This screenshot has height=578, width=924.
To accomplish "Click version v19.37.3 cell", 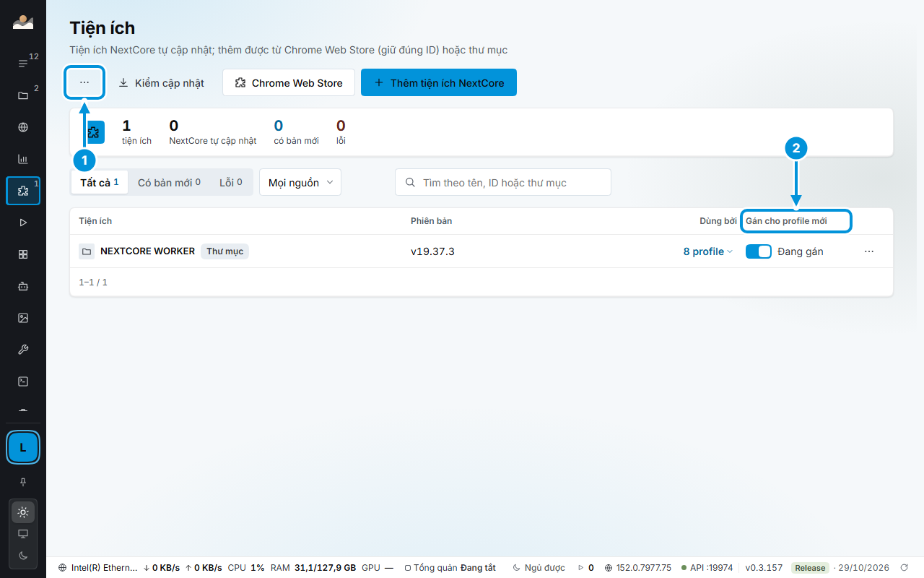I will (x=432, y=251).
